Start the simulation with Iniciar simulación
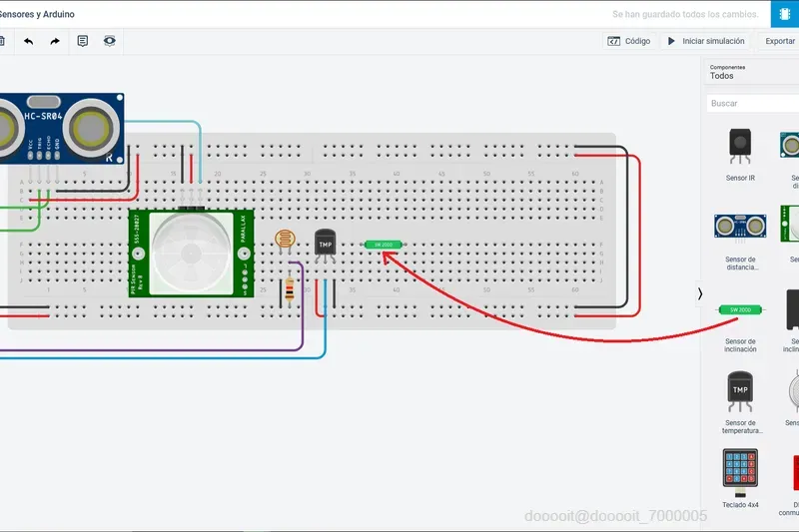Viewport: 799px width, 532px height. [x=706, y=41]
